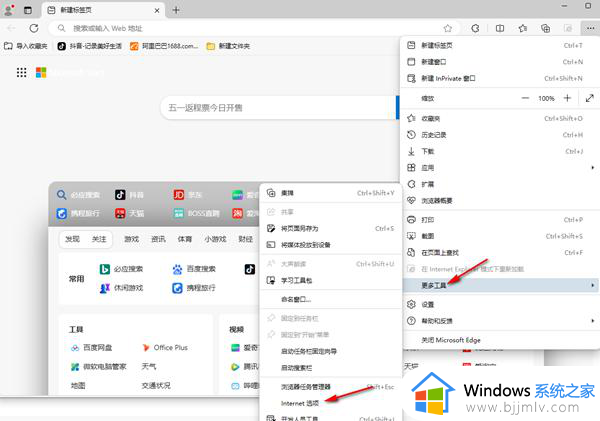The height and width of the screenshot is (421, 600).
Task: Open the extensions icon in the toolbar
Action: point(475,28)
